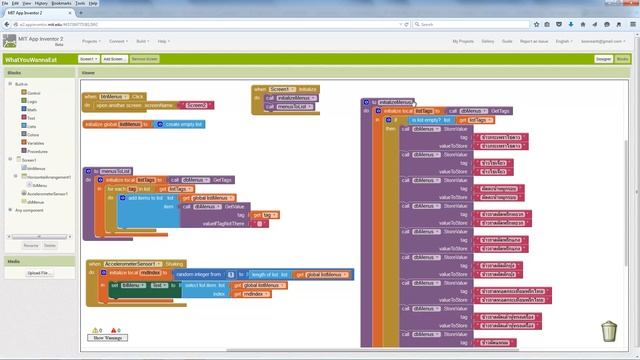This screenshot has height=360, width=640.
Task: Click the browser home icon
Action: coord(583,24)
